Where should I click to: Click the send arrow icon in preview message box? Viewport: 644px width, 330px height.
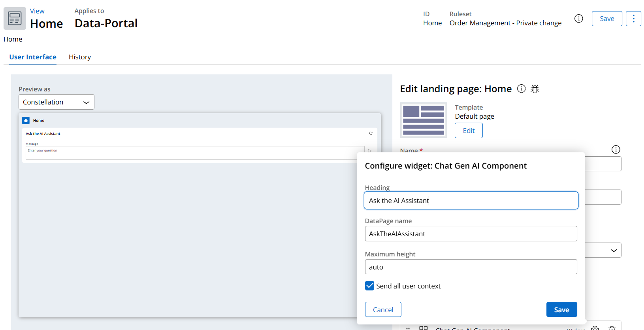tap(370, 151)
